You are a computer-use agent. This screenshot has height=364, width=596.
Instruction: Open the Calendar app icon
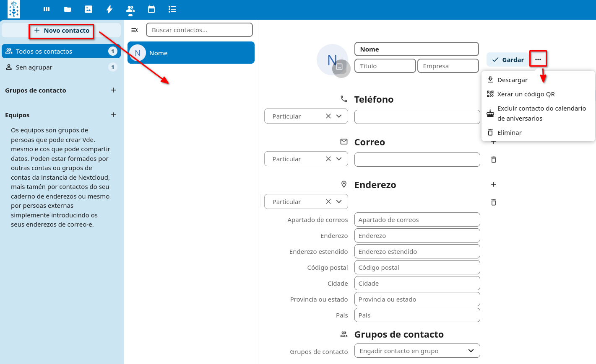click(151, 9)
